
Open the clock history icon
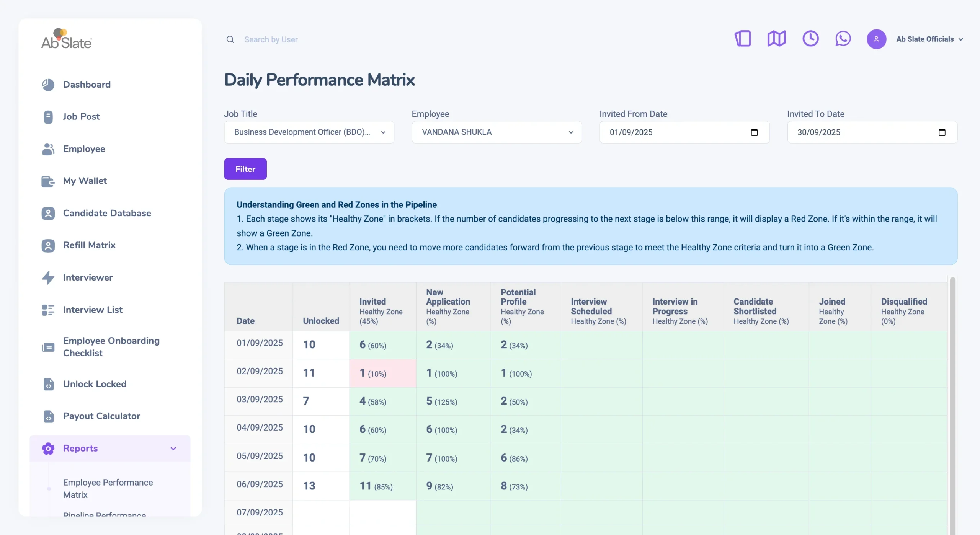tap(810, 39)
